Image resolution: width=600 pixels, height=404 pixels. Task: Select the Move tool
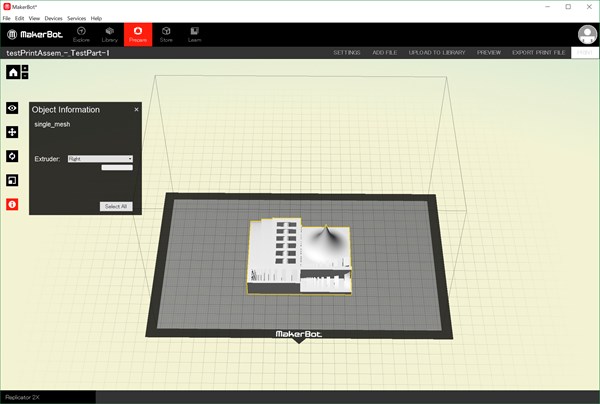click(x=12, y=132)
